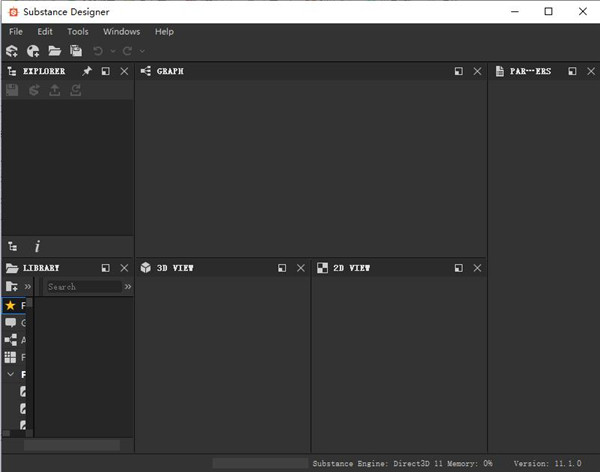
Task: Close the 2D View panel
Action: [477, 268]
